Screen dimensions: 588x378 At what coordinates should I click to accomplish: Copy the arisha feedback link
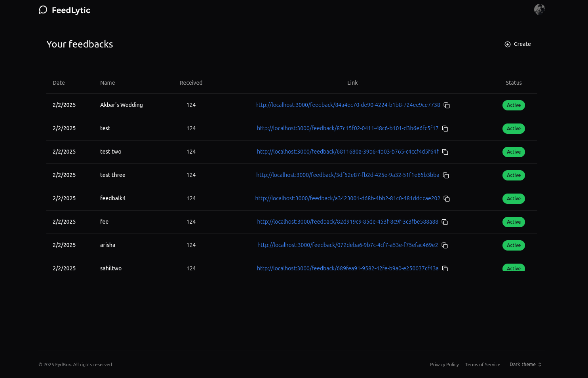coord(445,245)
